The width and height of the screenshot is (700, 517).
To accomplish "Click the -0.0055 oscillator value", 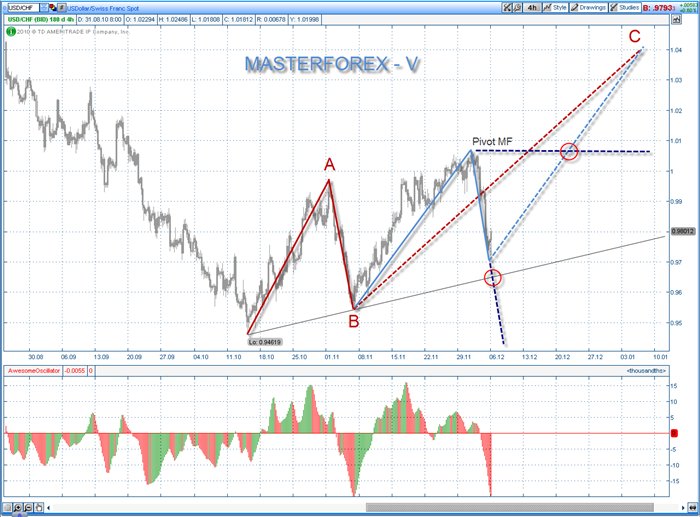I will [75, 371].
